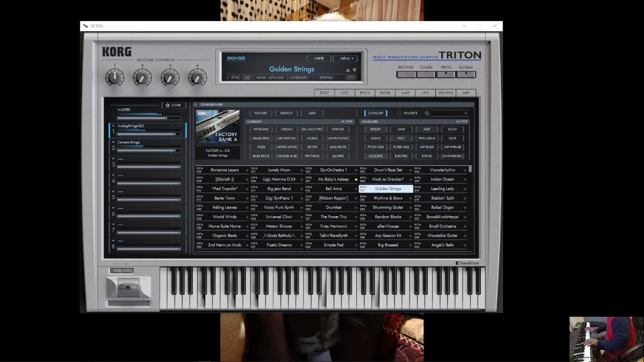Click the pitch bend joystick
This screenshot has height=362, width=644.
pos(128,288)
